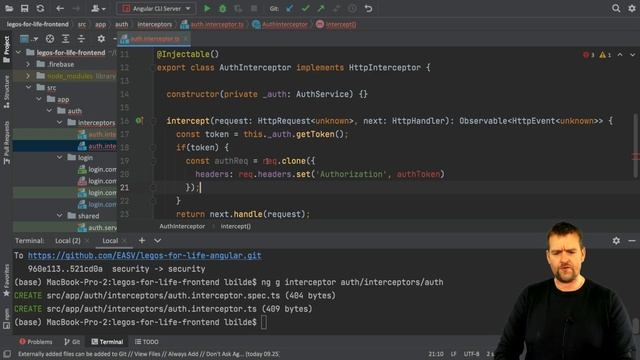The height and width of the screenshot is (360, 640).
Task: Show Git history with the clock icon
Action: [353, 8]
